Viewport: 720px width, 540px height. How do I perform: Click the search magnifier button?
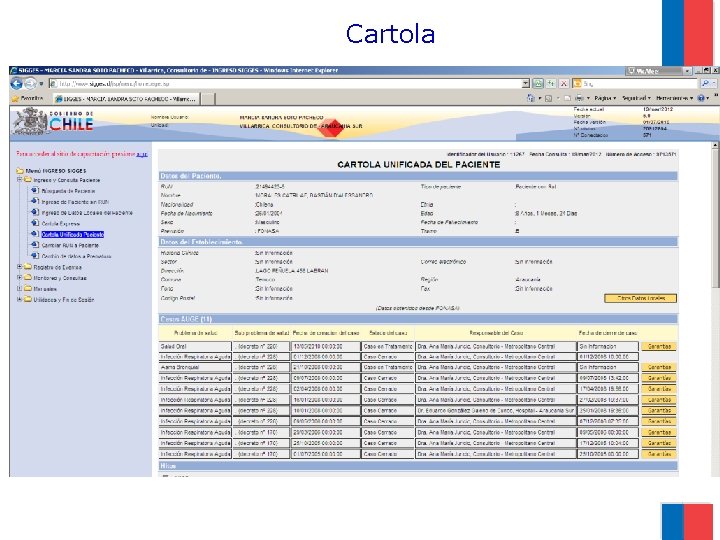click(705, 84)
